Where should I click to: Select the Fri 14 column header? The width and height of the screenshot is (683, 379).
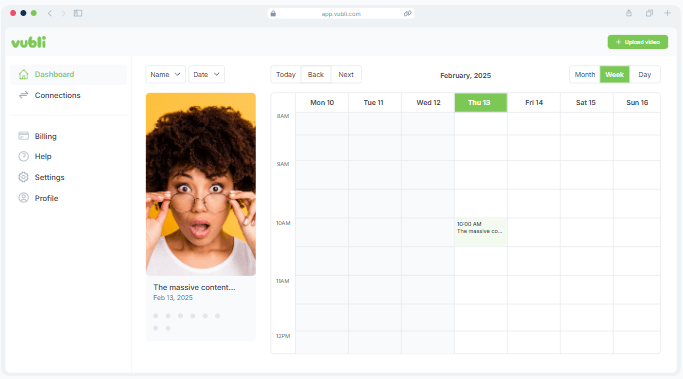[534, 103]
